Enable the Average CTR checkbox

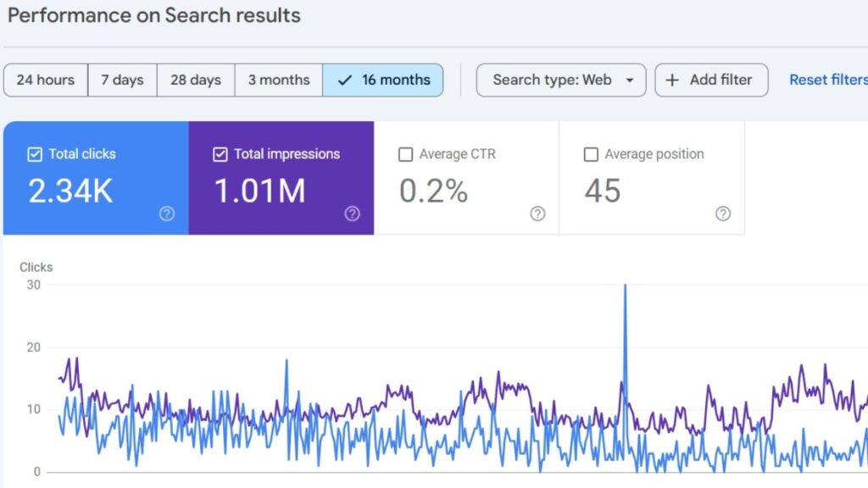tap(405, 154)
